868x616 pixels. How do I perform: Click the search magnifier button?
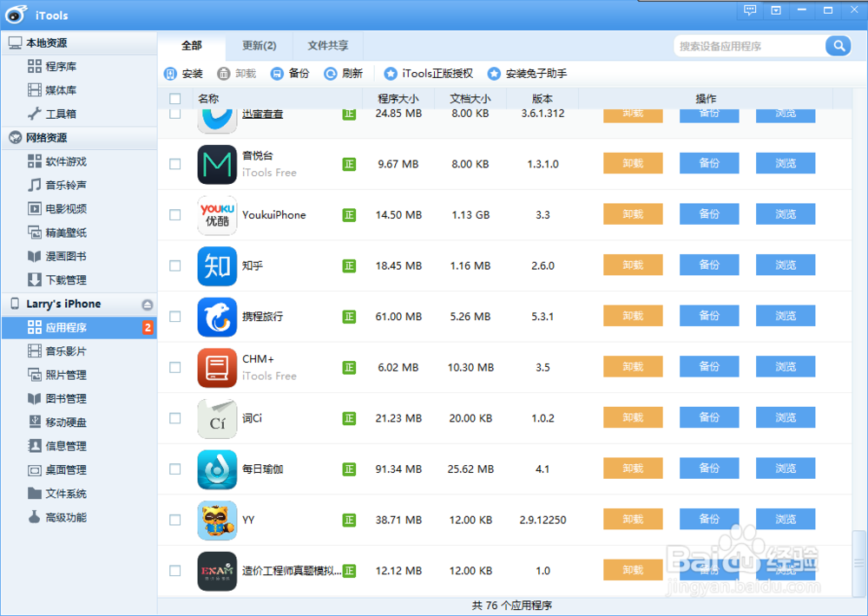(x=838, y=46)
